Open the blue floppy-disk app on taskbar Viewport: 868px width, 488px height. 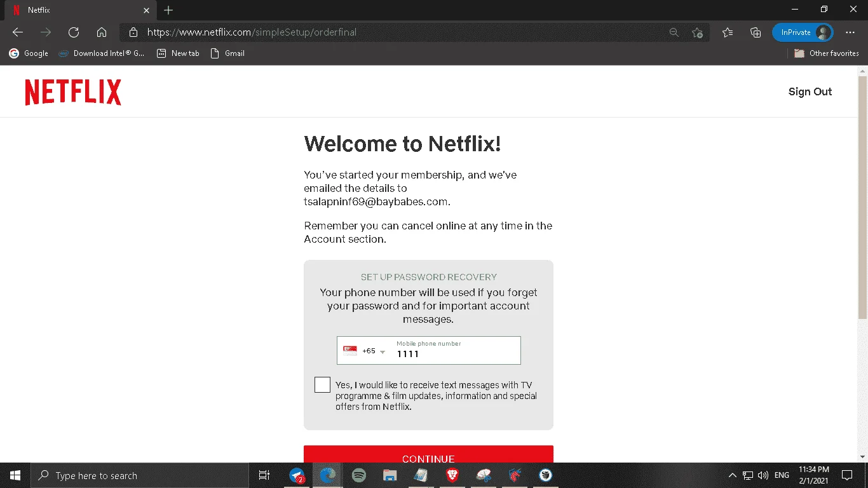[390, 475]
